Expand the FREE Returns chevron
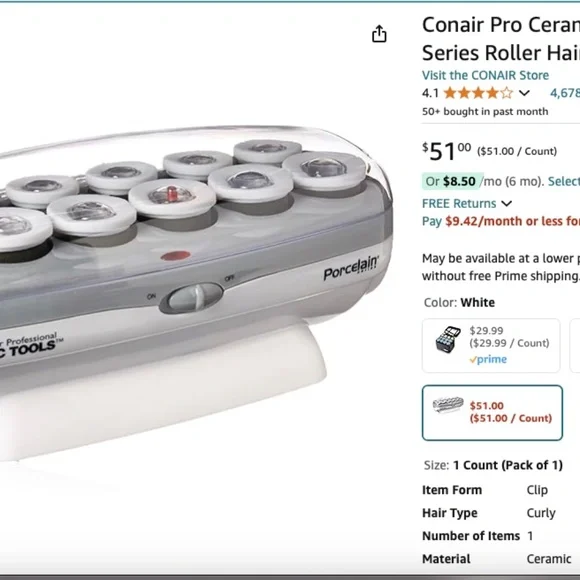 coord(507,203)
